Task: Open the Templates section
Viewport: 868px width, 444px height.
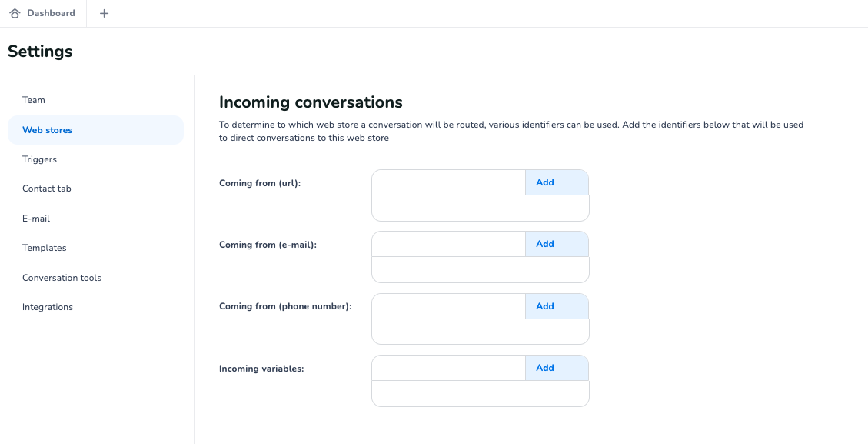Action: pos(44,247)
